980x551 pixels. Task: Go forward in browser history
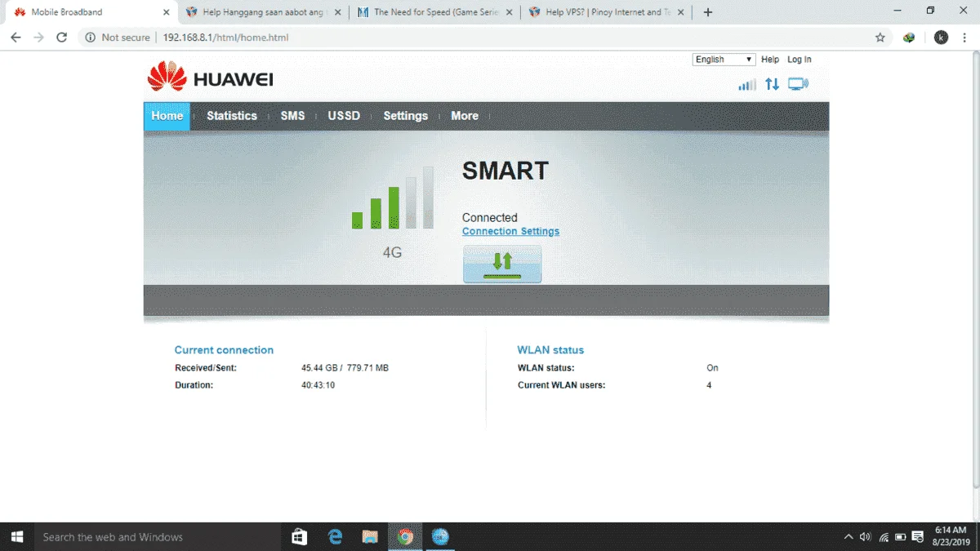click(38, 38)
